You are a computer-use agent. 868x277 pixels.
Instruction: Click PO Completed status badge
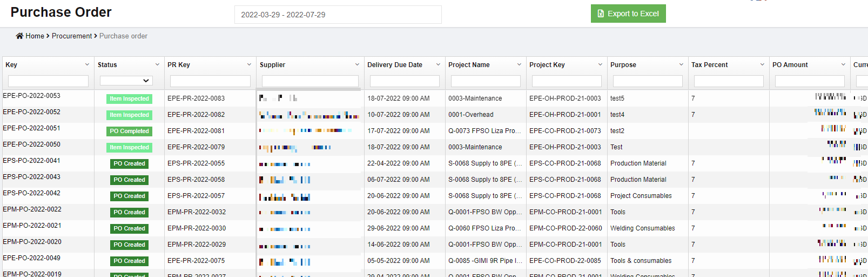click(129, 131)
